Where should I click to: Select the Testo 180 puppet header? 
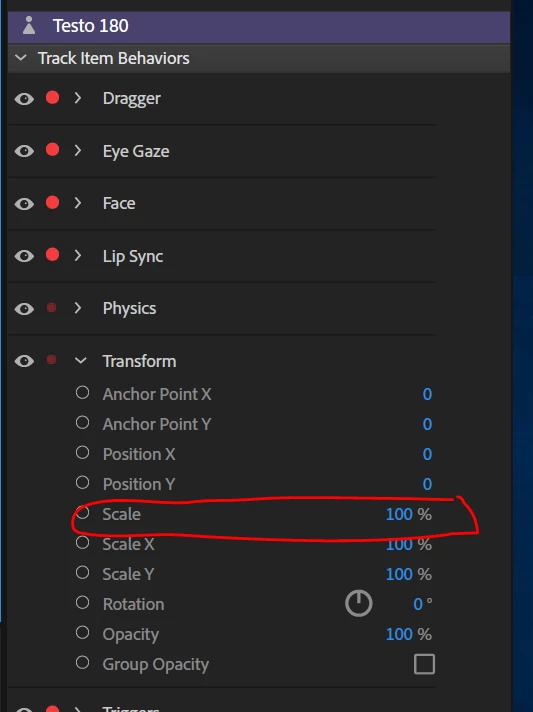(x=259, y=26)
